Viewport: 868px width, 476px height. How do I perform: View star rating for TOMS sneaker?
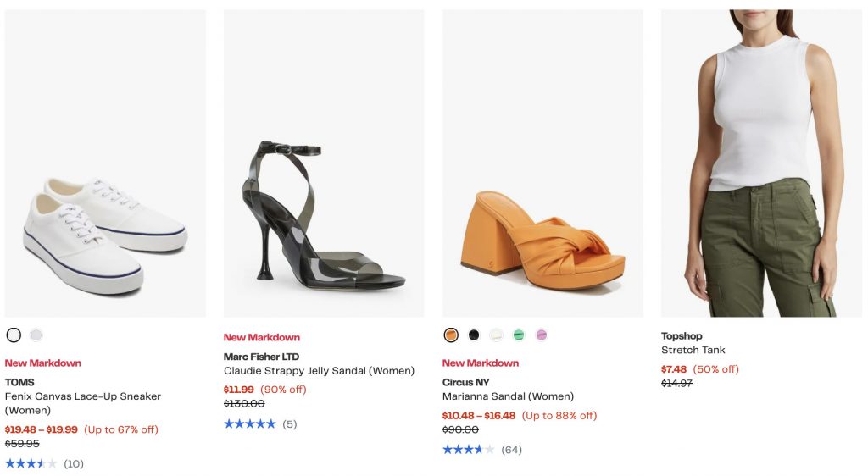(31, 463)
